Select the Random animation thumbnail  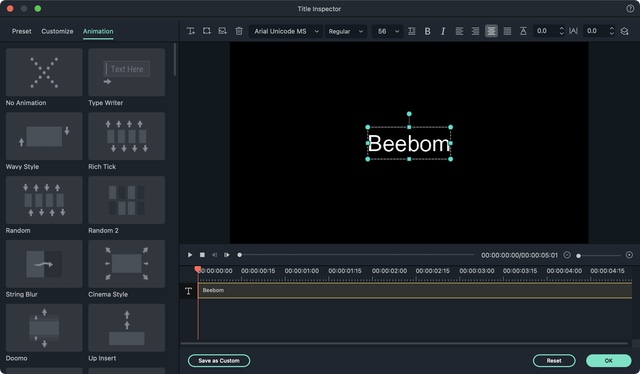coord(44,200)
